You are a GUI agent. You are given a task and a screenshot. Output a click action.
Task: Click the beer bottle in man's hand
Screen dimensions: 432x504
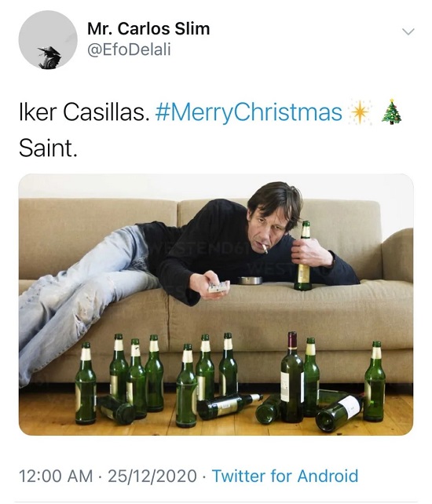[303, 256]
